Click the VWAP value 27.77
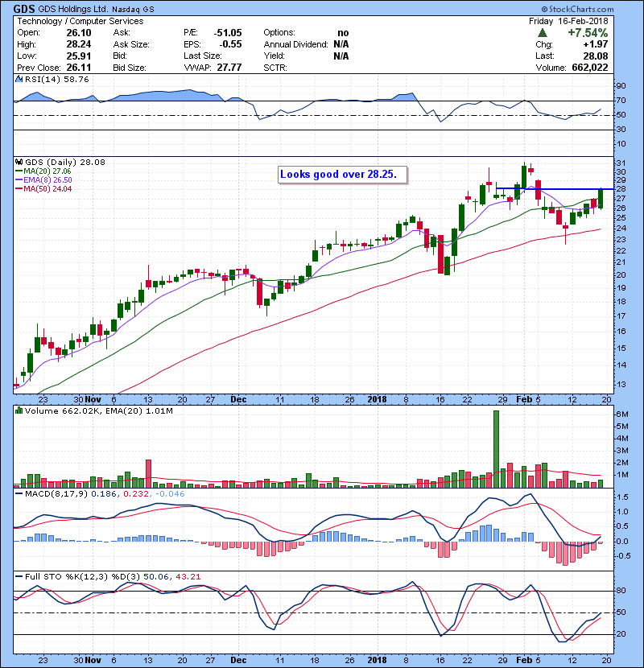The width and height of the screenshot is (644, 668). (229, 68)
